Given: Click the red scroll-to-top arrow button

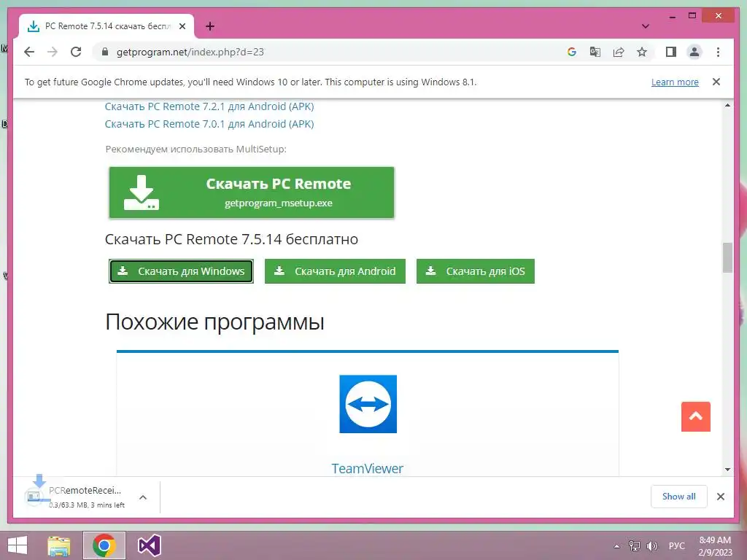Looking at the screenshot, I should click(x=695, y=416).
